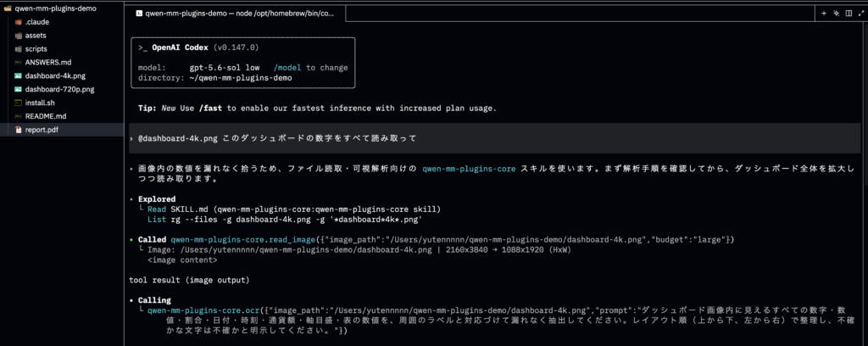Open dashboard-720p.png from the file tree
This screenshot has height=346, width=868.
(x=62, y=89)
